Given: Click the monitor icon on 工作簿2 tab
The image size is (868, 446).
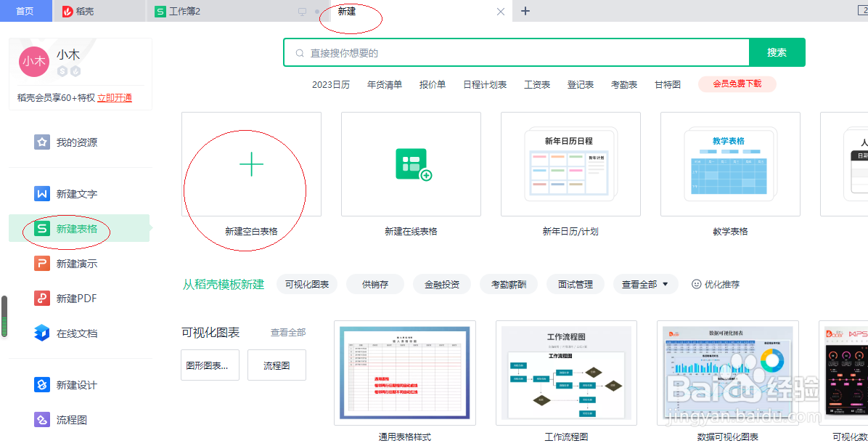Looking at the screenshot, I should (302, 12).
